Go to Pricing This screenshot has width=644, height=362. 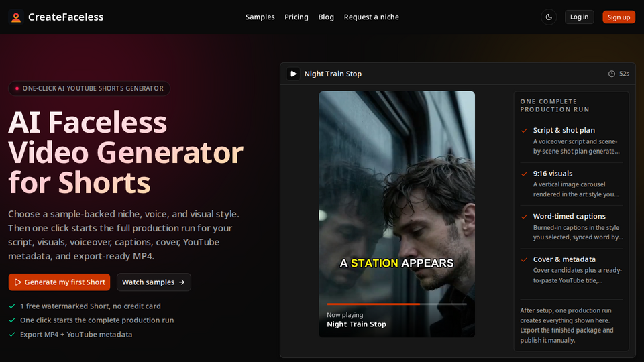click(296, 17)
